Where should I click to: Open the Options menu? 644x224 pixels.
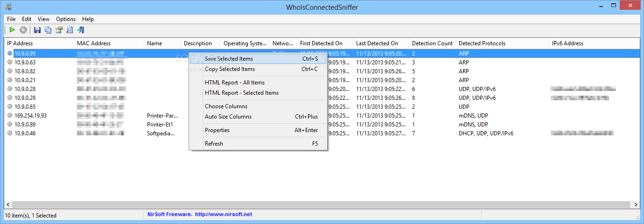(66, 19)
